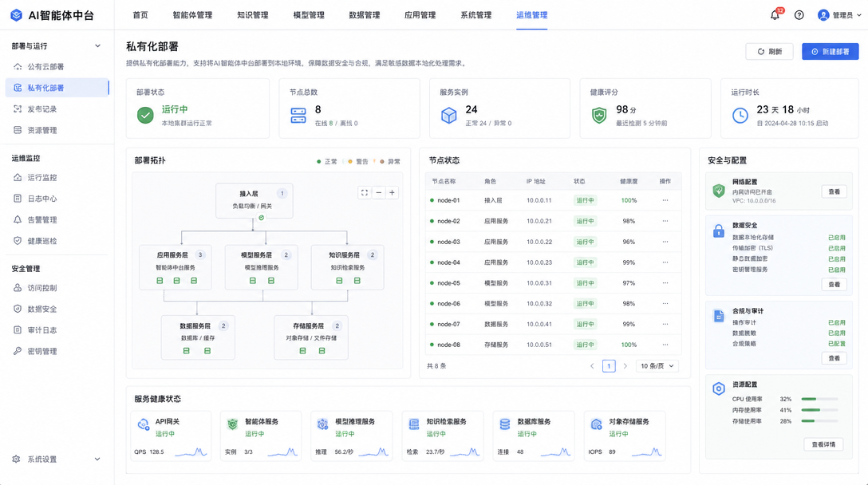Click the 新建部署 button
The height and width of the screenshot is (485, 868).
point(831,52)
